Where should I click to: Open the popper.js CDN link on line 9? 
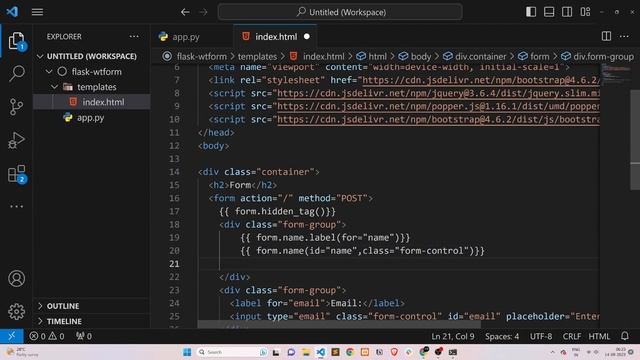[438, 106]
